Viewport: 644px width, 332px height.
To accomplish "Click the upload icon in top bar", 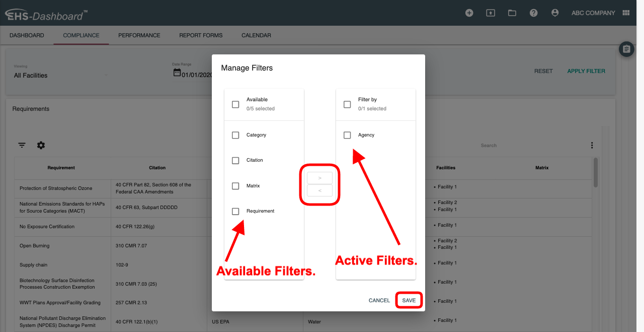I will coord(491,13).
